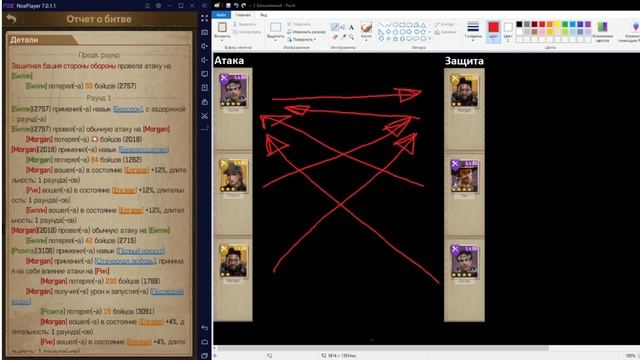Switch to the Home tab in Paint

pyautogui.click(x=242, y=15)
